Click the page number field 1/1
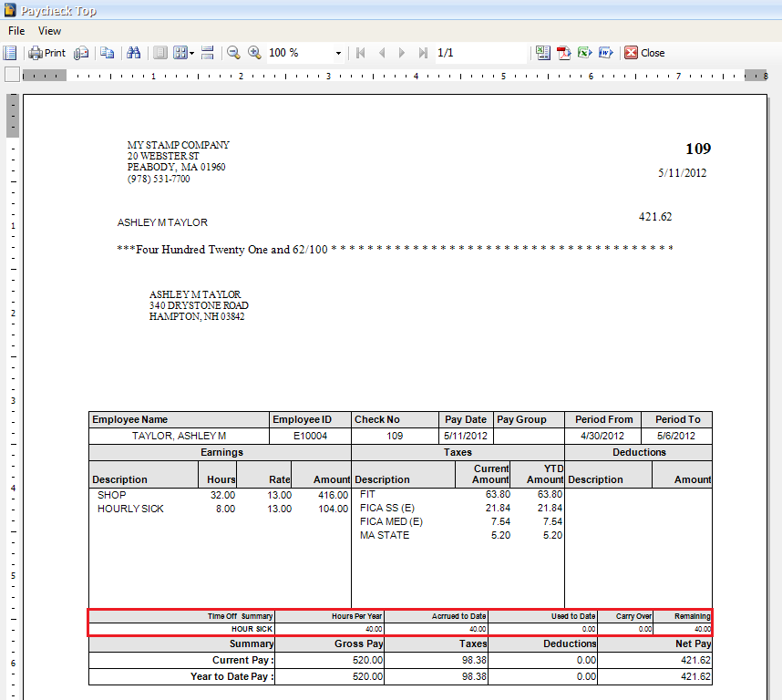This screenshot has height=700, width=782. 480,53
